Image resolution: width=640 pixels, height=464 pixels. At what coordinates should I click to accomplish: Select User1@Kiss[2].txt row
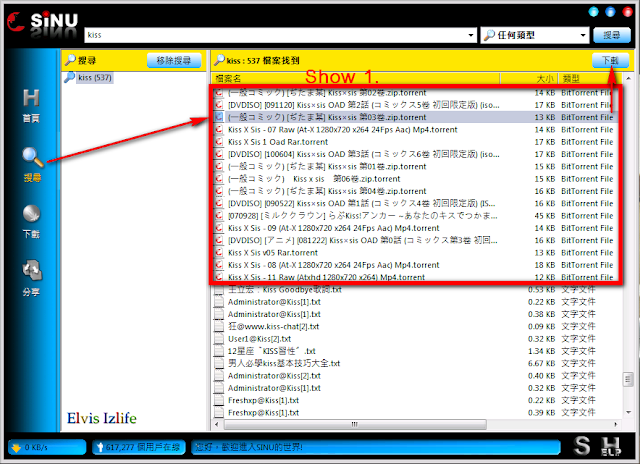414,339
